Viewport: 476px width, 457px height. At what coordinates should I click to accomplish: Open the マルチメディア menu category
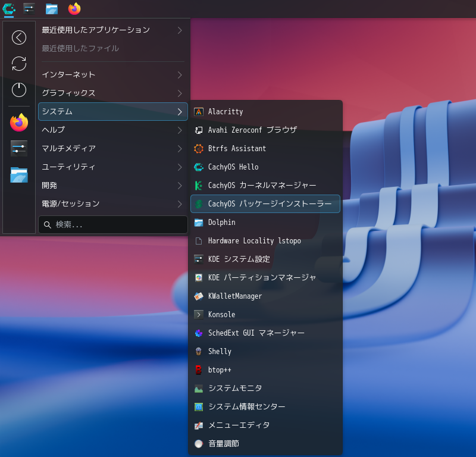pos(113,149)
